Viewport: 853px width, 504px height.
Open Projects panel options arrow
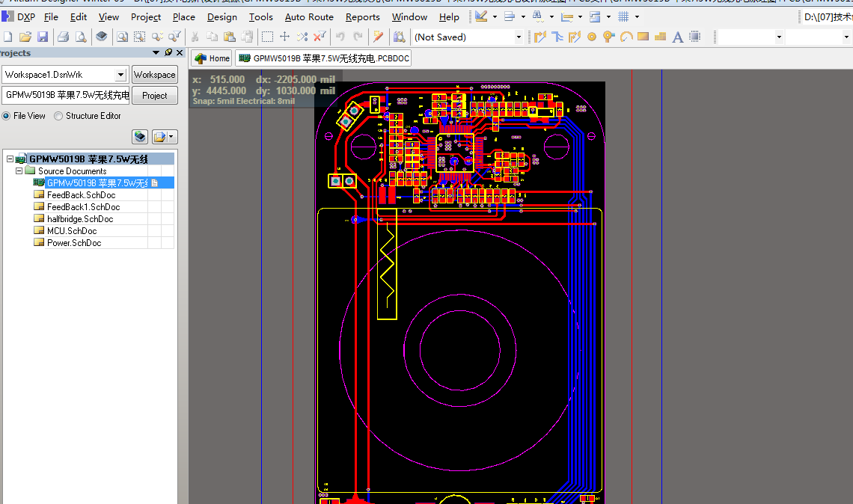point(156,53)
